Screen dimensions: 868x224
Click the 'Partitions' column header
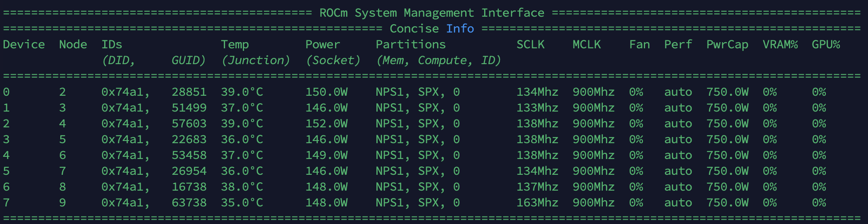[411, 44]
